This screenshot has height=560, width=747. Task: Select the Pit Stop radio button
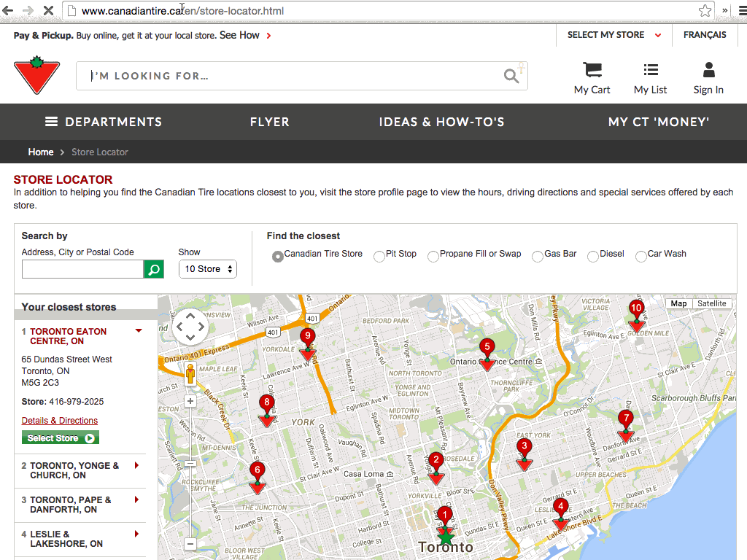click(x=379, y=256)
